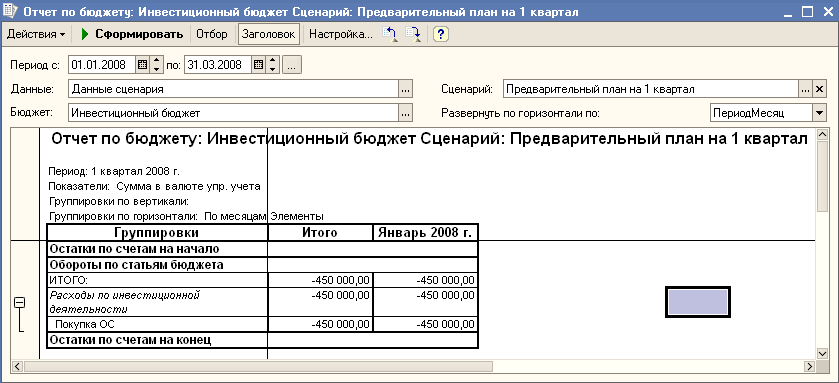Click horizontal scrollbar right arrow
The height and width of the screenshot is (383, 839).
coord(810,366)
